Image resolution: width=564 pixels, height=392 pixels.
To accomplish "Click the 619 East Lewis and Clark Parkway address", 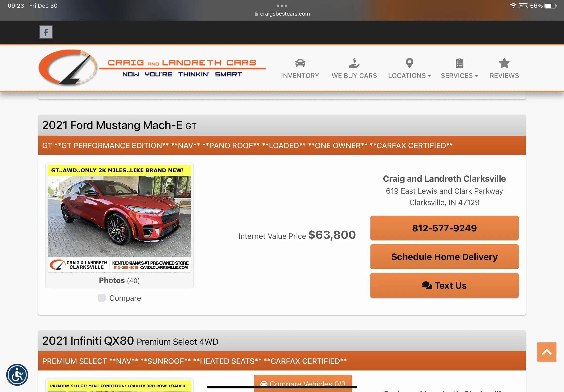I will [x=444, y=191].
